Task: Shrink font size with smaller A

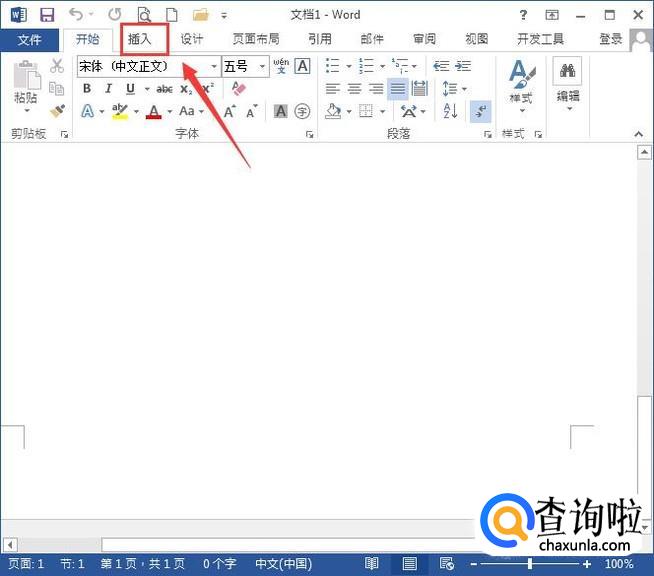Action: pyautogui.click(x=252, y=112)
